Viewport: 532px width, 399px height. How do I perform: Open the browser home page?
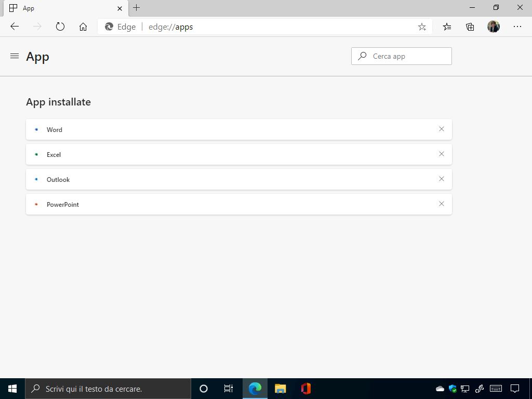coord(83,26)
